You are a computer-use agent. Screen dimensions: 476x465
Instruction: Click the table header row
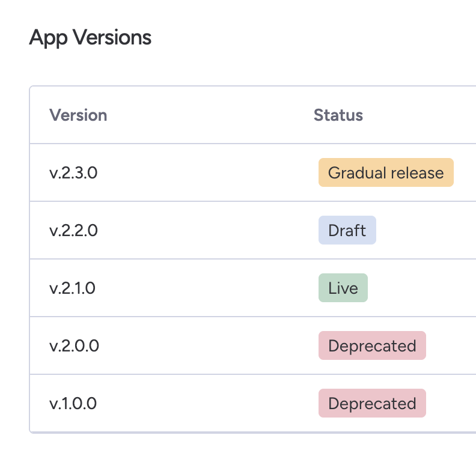click(x=253, y=115)
